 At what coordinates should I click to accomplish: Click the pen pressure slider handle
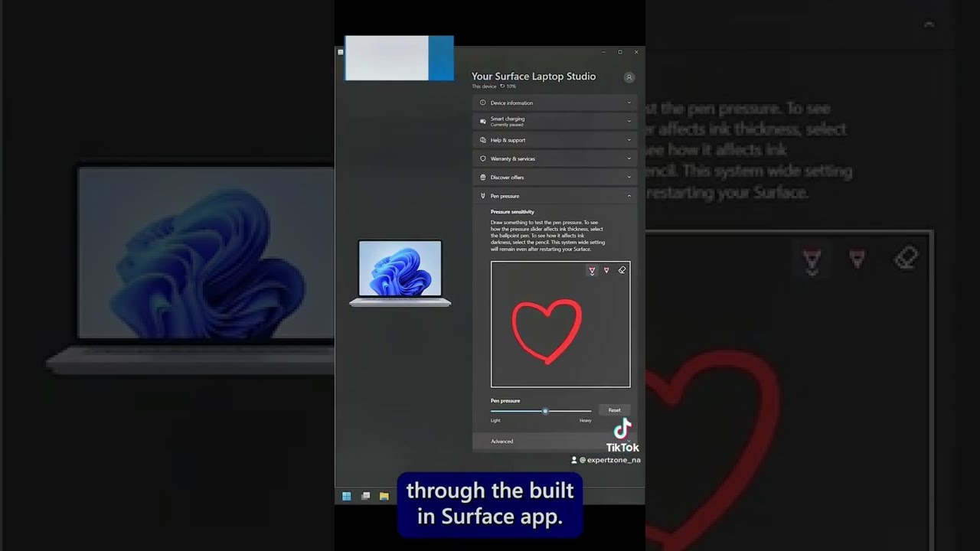pyautogui.click(x=545, y=411)
